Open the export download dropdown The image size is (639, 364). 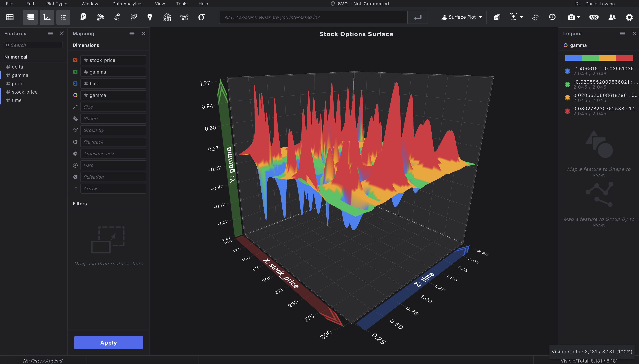[522, 17]
